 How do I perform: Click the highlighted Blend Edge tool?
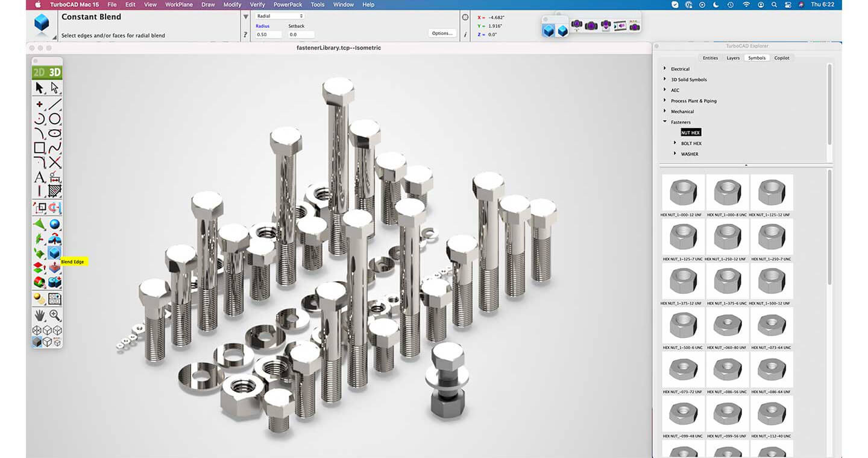point(55,253)
